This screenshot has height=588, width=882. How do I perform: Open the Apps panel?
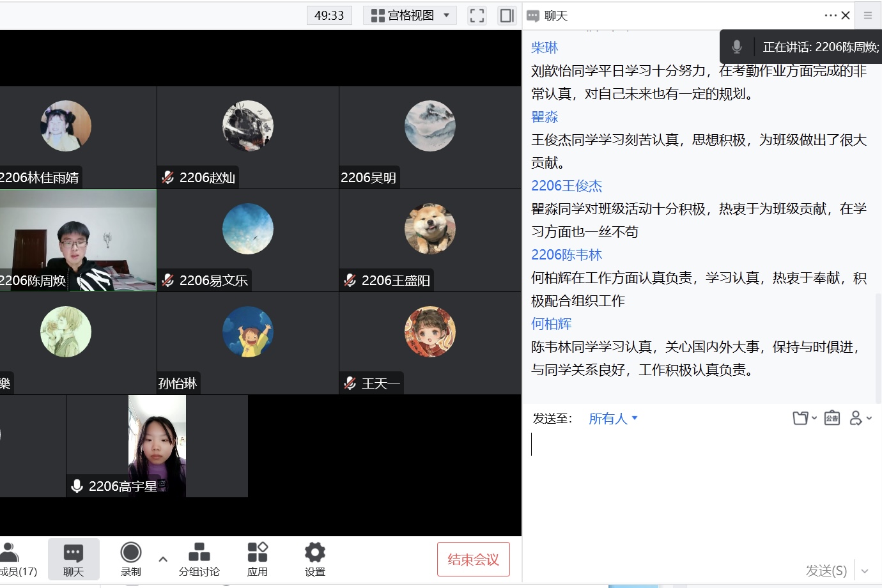click(x=258, y=559)
